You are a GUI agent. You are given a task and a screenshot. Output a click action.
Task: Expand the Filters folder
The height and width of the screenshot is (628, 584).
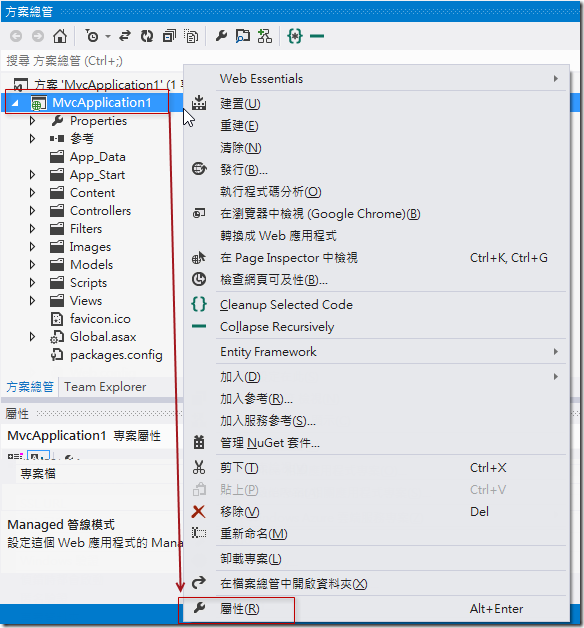(32, 229)
